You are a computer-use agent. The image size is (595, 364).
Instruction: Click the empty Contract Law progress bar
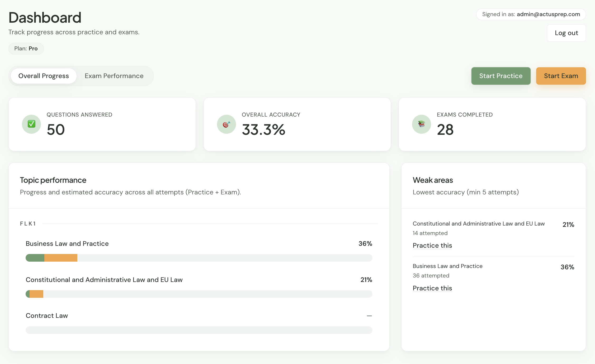point(199,330)
